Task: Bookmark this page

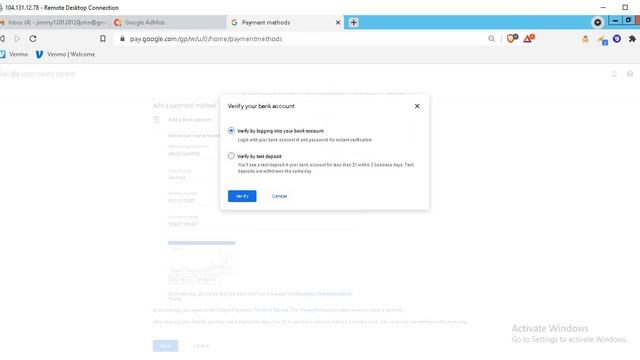Action: 103,39
